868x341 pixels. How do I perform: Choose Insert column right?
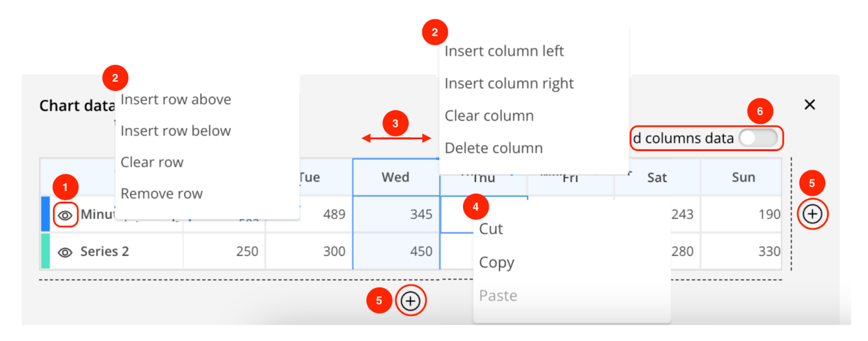tap(509, 84)
